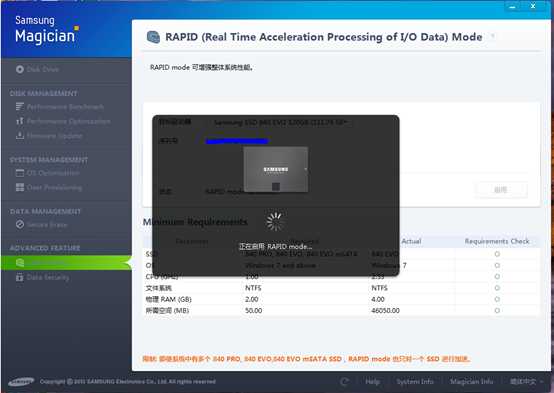554x393 pixels.
Task: Open the Performance Benchmark menu entry
Action: (x=65, y=107)
